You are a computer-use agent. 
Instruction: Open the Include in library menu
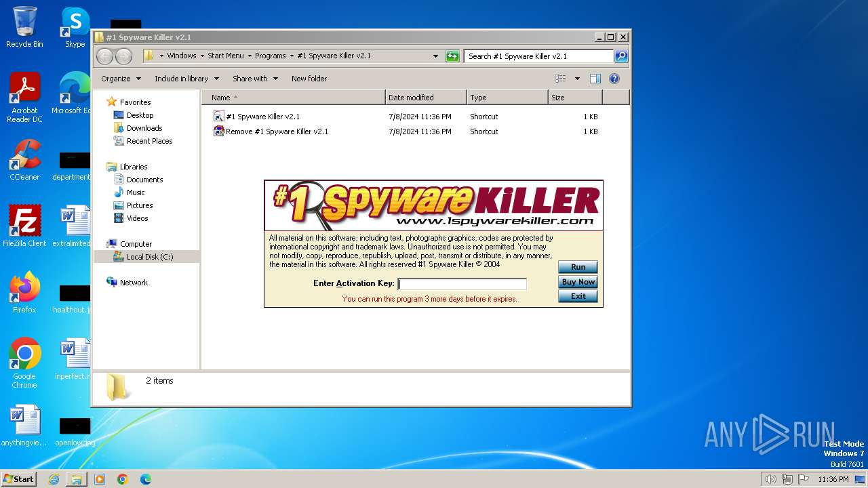point(186,79)
